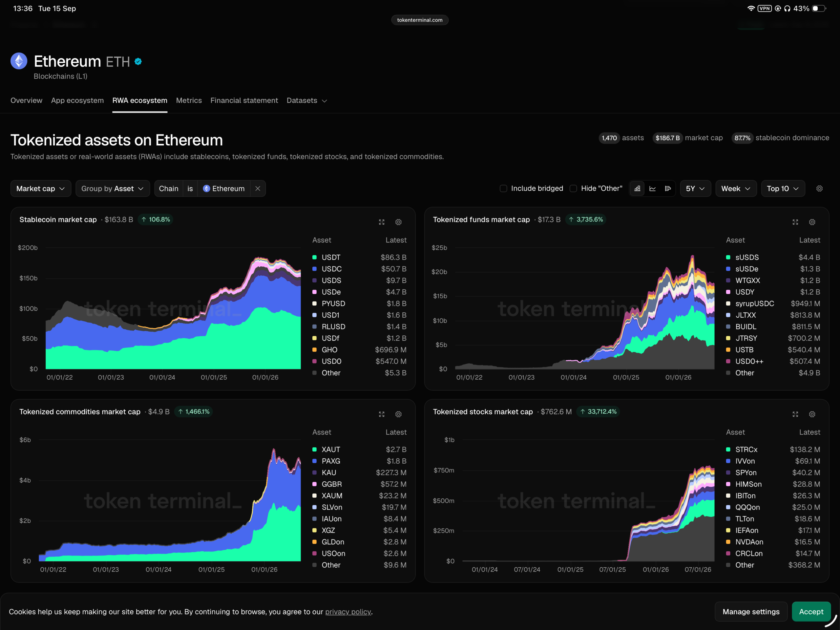Switch to horizontal bar chart view

[x=668, y=189]
